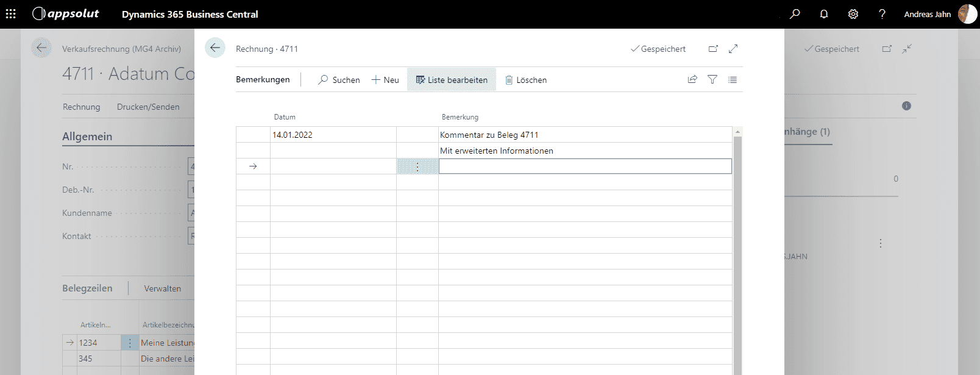Viewport: 980px width, 375px height.
Task: Click share icon in Bemerkungen toolbar
Action: (692, 79)
